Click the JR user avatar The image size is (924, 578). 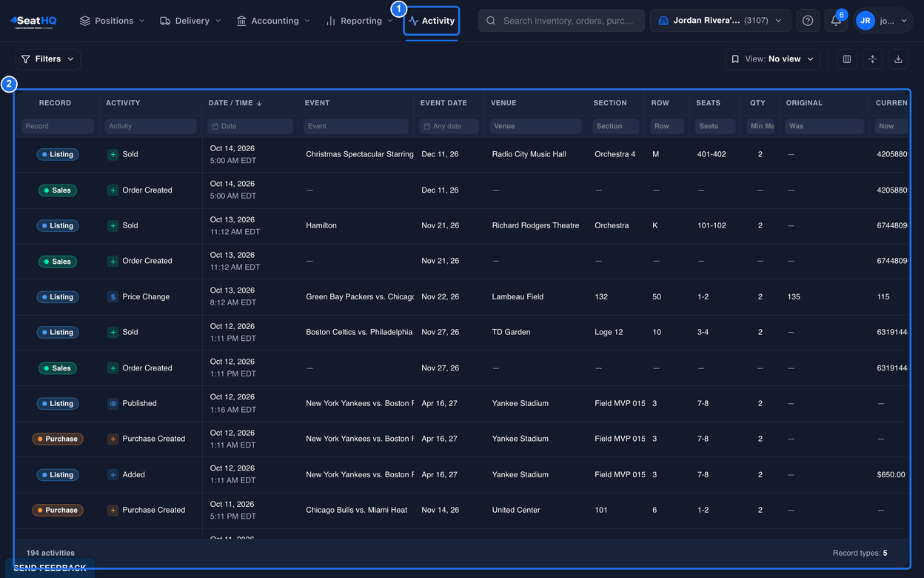[x=865, y=21]
